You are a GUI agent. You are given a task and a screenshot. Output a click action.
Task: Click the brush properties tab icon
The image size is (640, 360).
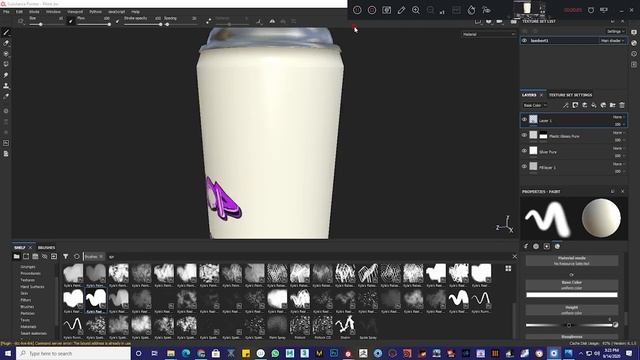pyautogui.click(x=526, y=246)
